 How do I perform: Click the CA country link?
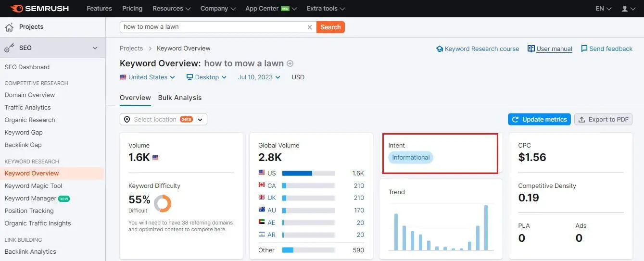pos(272,186)
